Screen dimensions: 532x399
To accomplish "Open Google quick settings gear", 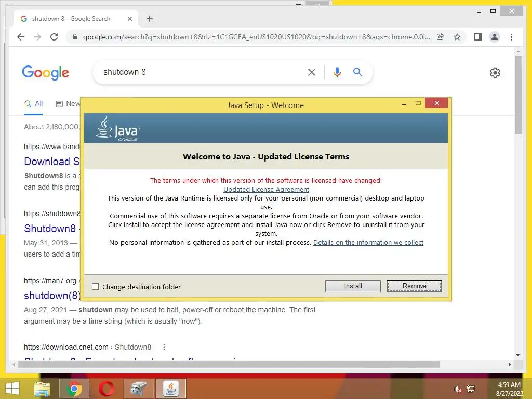I will [x=495, y=73].
